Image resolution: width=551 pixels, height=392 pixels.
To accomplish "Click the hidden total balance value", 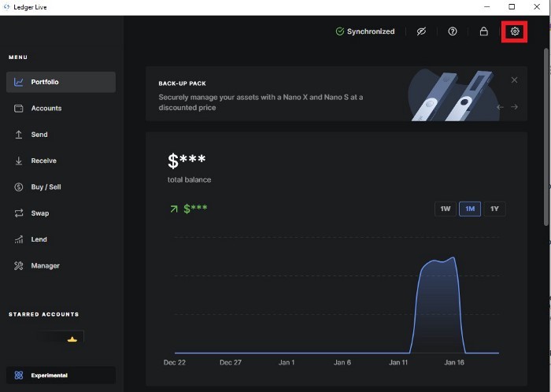I will pos(187,161).
